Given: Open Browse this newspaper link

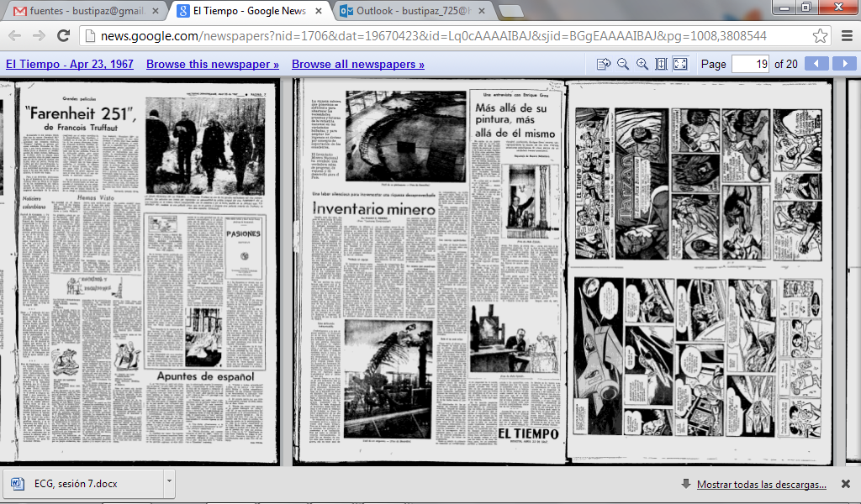Looking at the screenshot, I should pyautogui.click(x=213, y=64).
